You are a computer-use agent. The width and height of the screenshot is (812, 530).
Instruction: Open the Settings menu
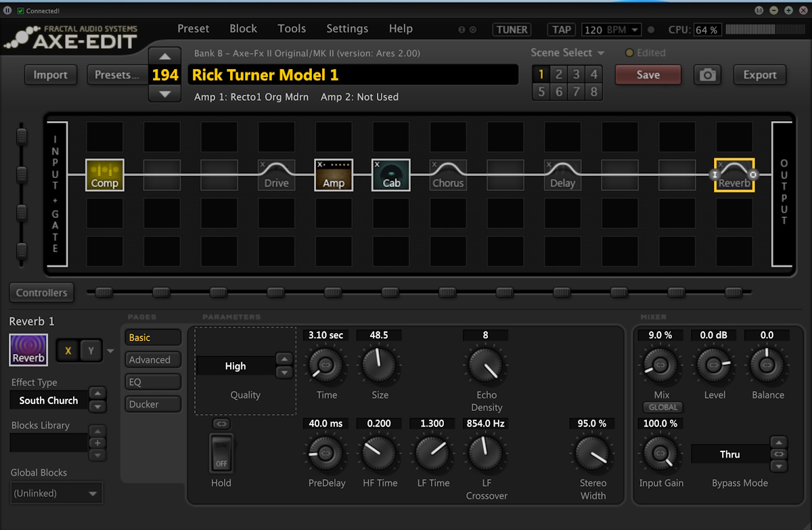(347, 29)
